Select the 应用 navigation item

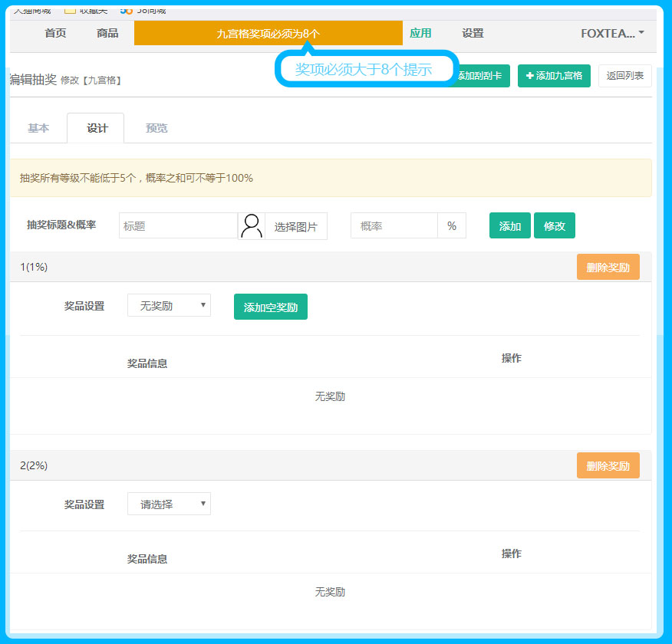[x=420, y=33]
